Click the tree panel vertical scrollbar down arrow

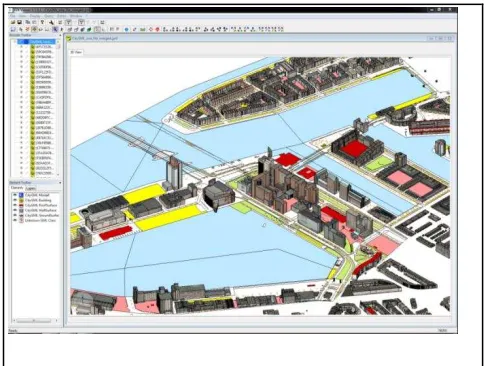(x=58, y=174)
